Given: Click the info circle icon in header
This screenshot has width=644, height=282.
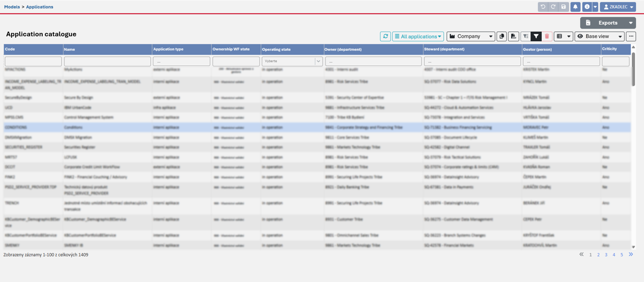Looking at the screenshot, I should point(587,7).
